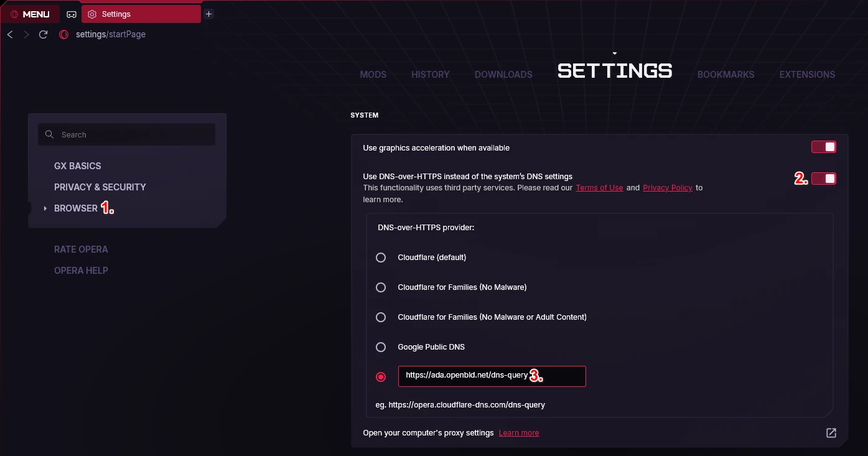Click the new tab plus icon
Screen dimensions: 868x456
[209, 14]
